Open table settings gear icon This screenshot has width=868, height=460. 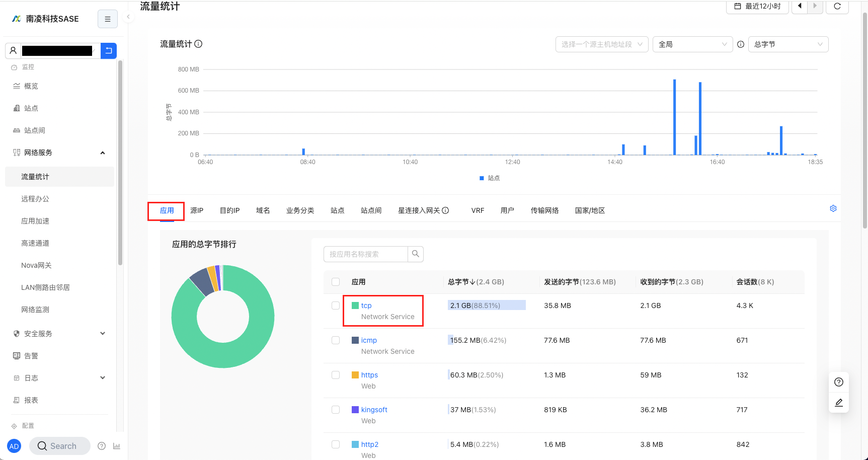click(x=833, y=208)
